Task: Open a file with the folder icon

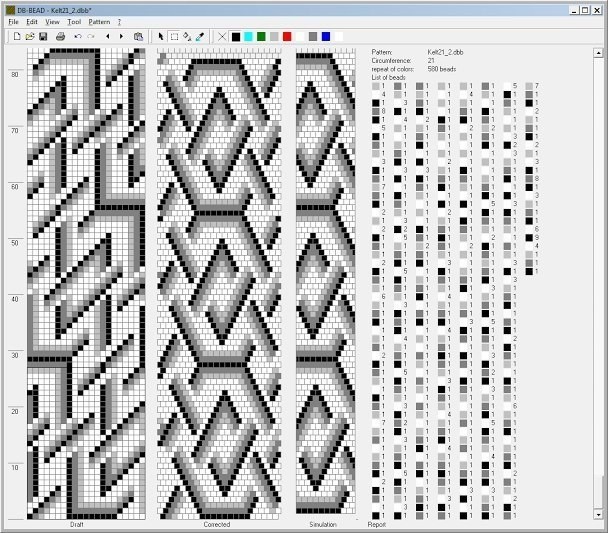Action: 30,36
